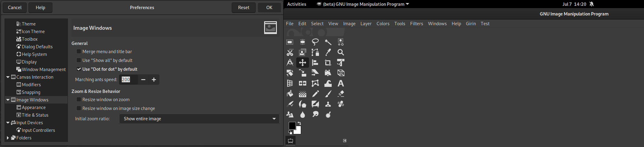Decrease marching ants speed

pos(143,80)
